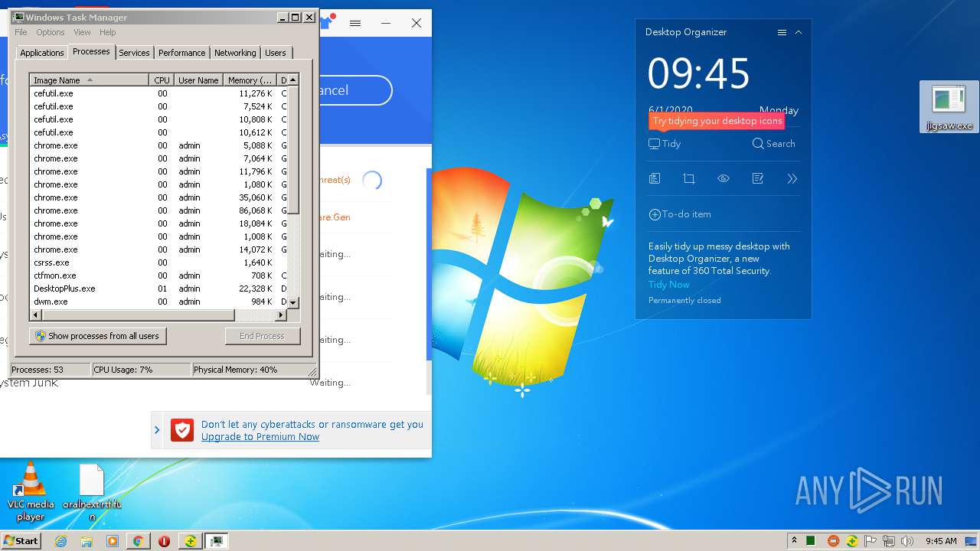980x551 pixels.
Task: Add a new To-do item
Action: pyautogui.click(x=680, y=214)
